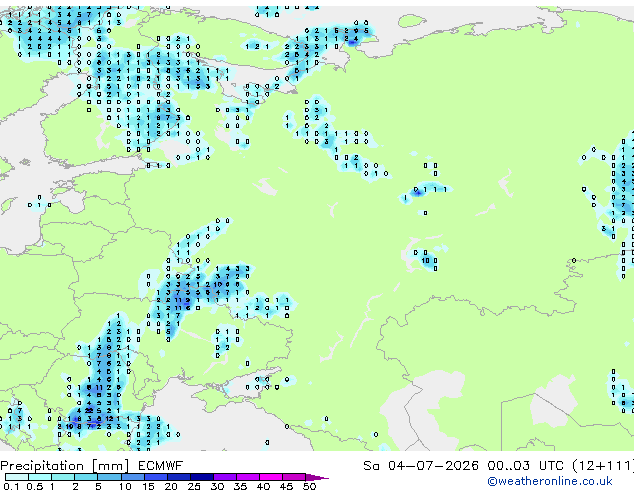Select the magenta swatch between 40 and 45

[x=271, y=477]
